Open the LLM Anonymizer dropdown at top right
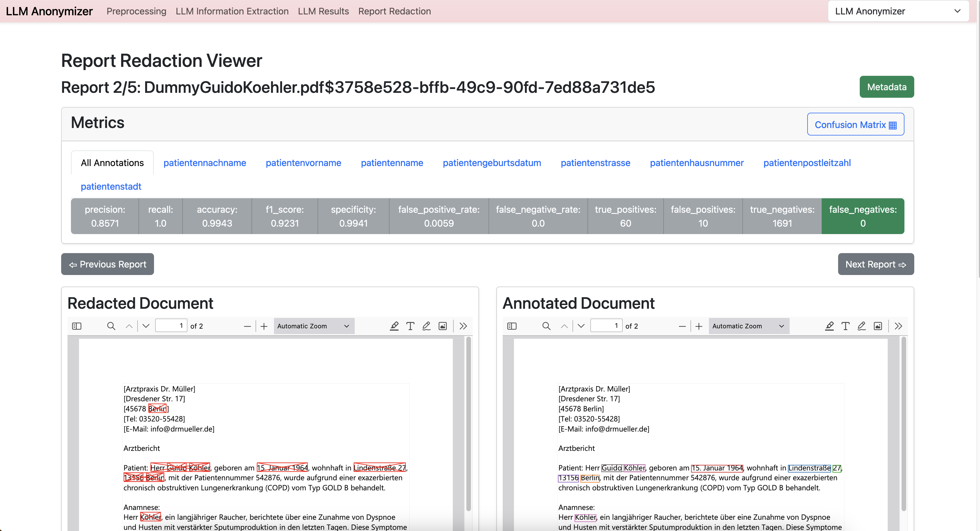Viewport: 980px width, 531px height. pyautogui.click(x=898, y=11)
